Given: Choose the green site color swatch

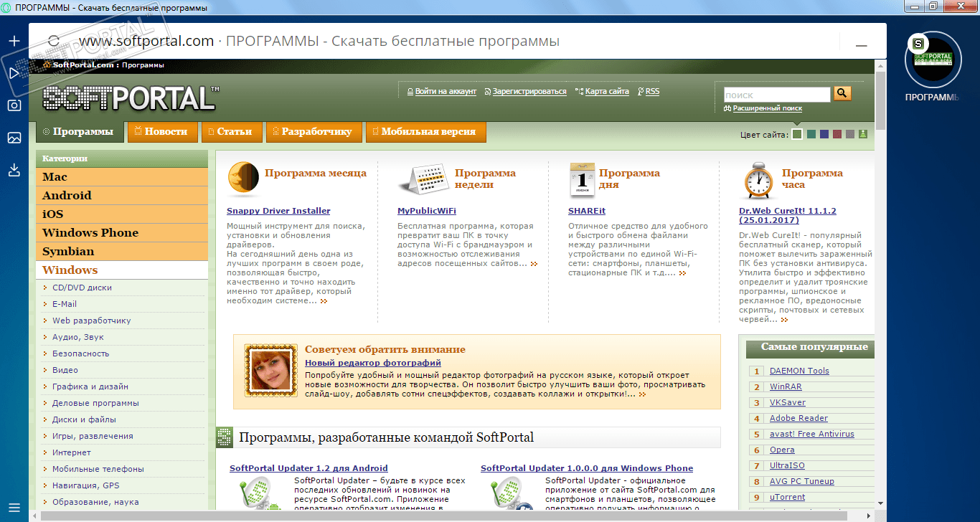Looking at the screenshot, I should (x=797, y=134).
